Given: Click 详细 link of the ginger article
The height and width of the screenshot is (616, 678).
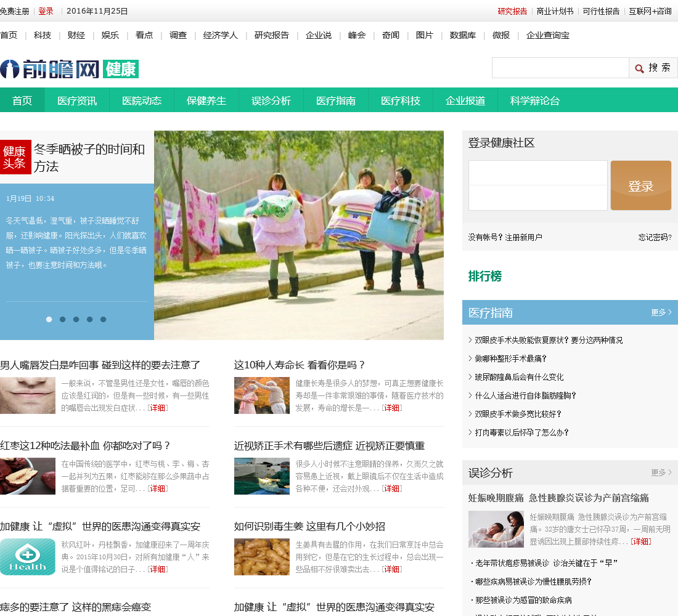Looking at the screenshot, I should coord(392,569).
